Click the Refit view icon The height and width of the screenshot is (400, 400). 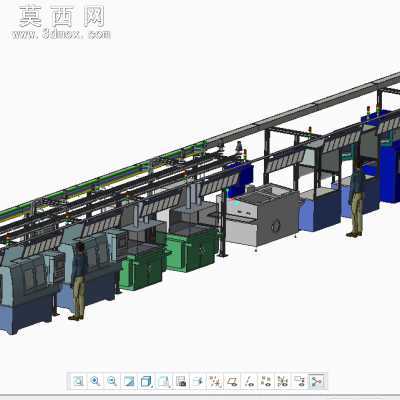point(78,381)
